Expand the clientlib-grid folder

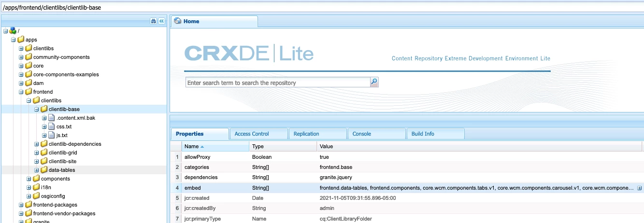(x=37, y=153)
